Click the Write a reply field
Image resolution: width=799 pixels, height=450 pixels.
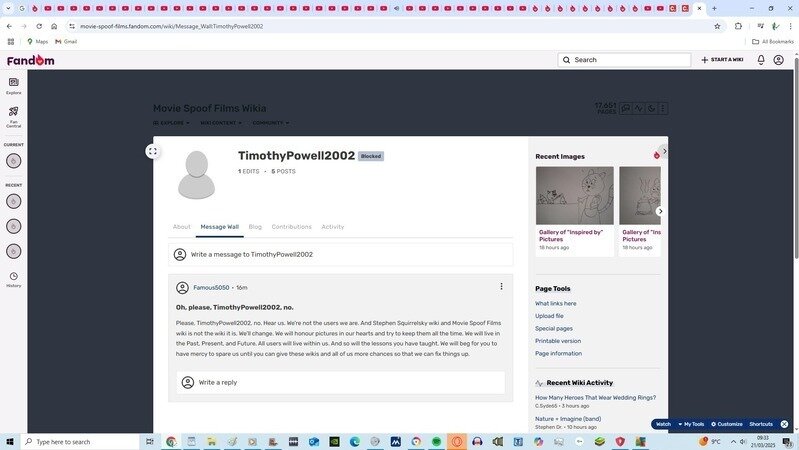[x=340, y=382]
